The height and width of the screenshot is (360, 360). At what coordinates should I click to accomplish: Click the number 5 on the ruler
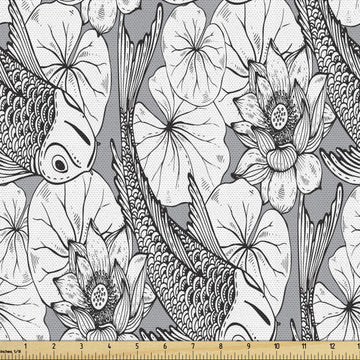pos(137,346)
